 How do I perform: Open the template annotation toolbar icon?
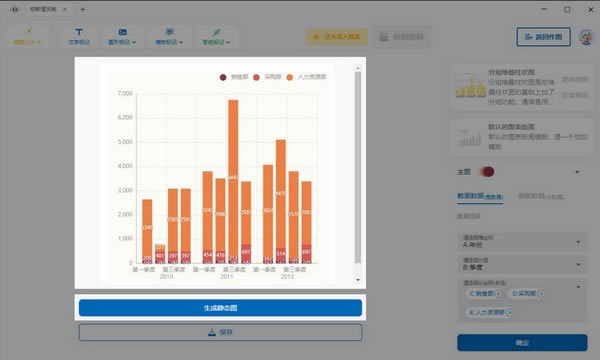[170, 36]
